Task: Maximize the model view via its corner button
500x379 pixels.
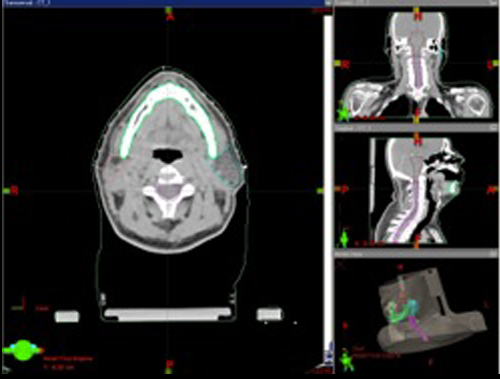Action: pyautogui.click(x=493, y=254)
